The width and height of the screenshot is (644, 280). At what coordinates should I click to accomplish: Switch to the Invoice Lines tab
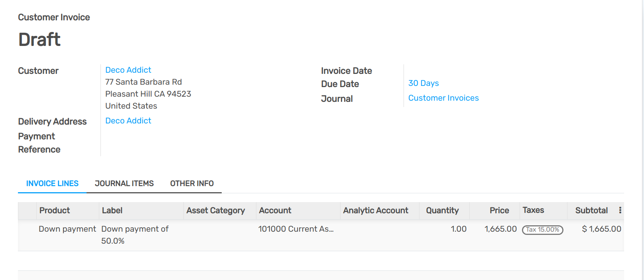(52, 183)
